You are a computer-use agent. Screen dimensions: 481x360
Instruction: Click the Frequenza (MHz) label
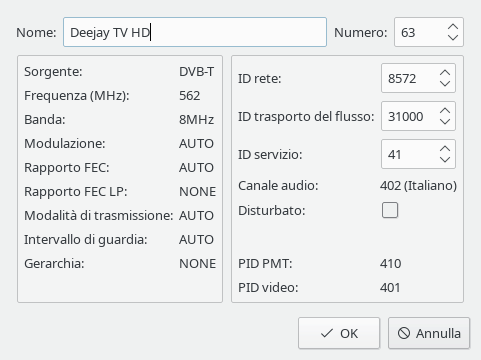click(x=77, y=96)
